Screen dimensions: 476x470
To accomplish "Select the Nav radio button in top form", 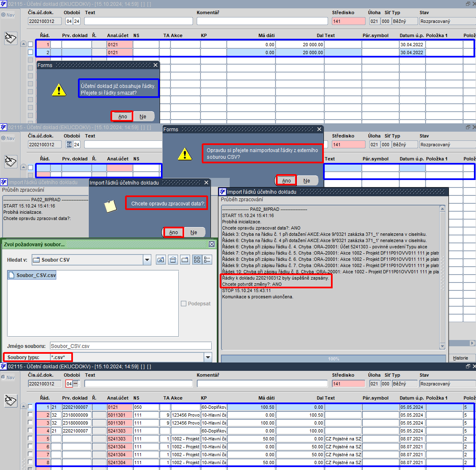I will [3, 15].
